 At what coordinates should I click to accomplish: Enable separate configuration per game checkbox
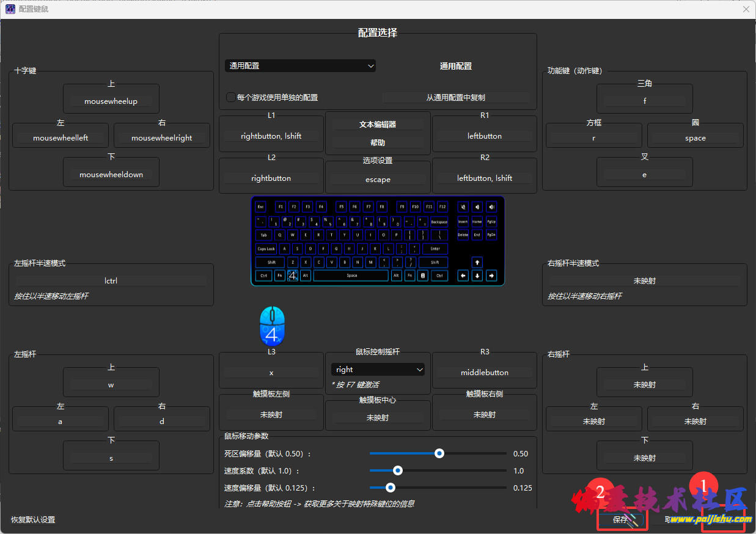pyautogui.click(x=231, y=97)
